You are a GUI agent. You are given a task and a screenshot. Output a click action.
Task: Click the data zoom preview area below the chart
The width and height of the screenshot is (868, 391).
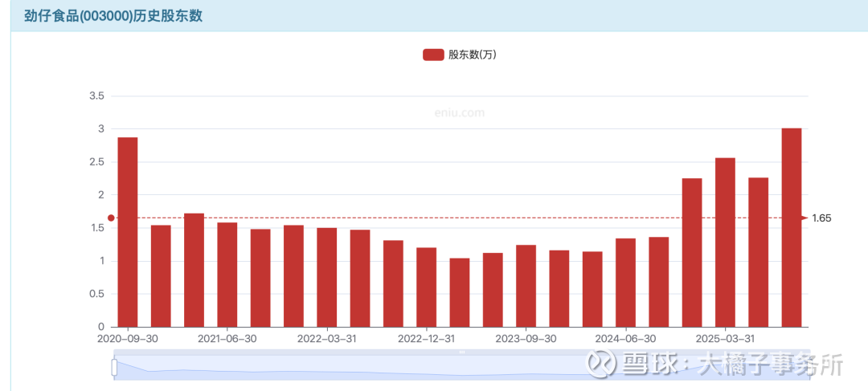point(461,367)
